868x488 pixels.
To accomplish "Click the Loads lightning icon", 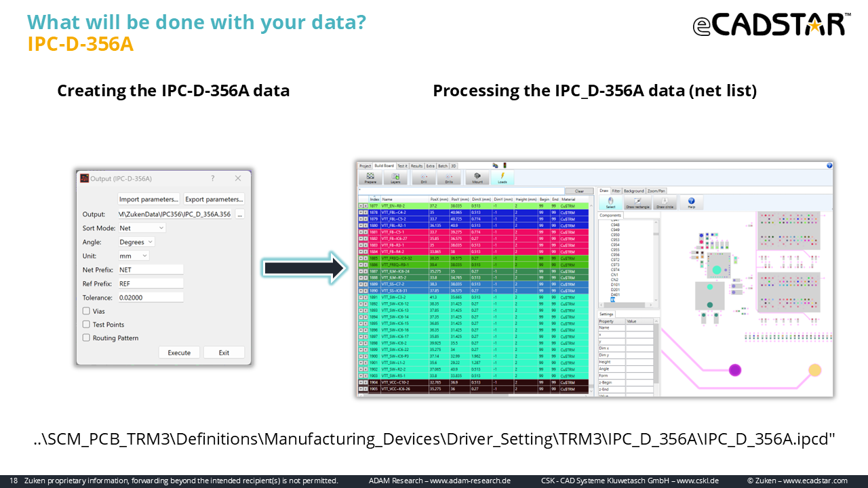I will [502, 178].
